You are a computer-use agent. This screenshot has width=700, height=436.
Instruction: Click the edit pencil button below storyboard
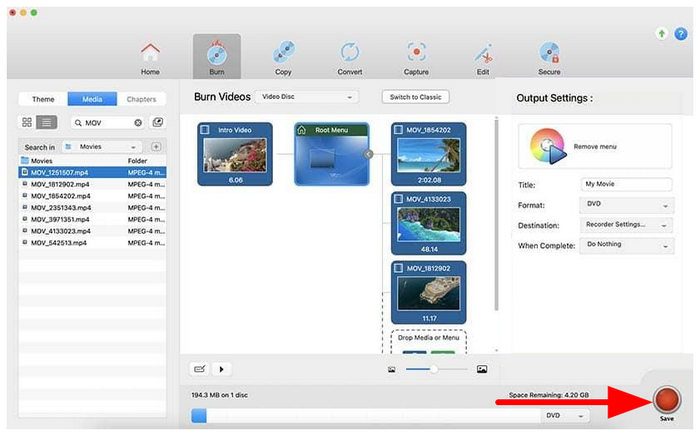point(200,369)
